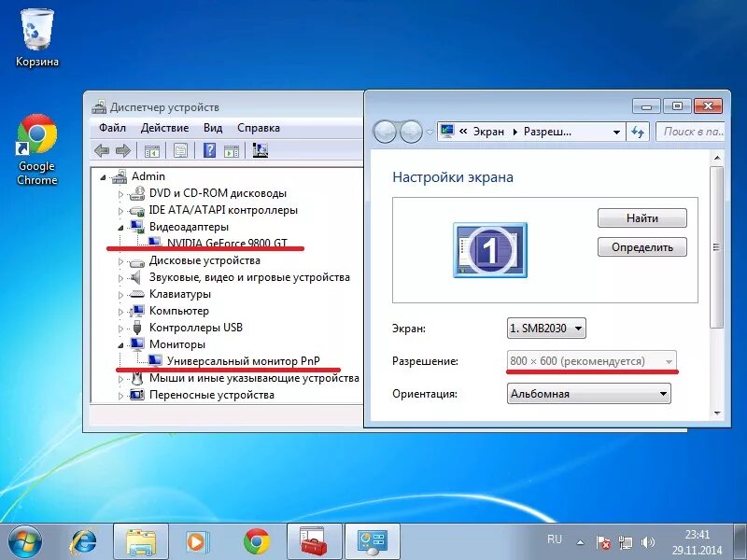This screenshot has width=747, height=560.
Task: Open the Recycle Bin (Корзина) desktop icon
Action: (37, 38)
